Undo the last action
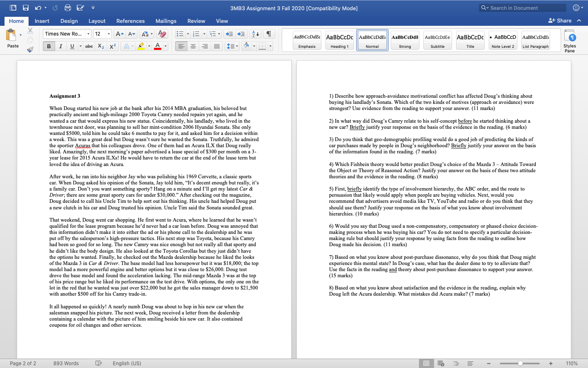 (x=38, y=8)
